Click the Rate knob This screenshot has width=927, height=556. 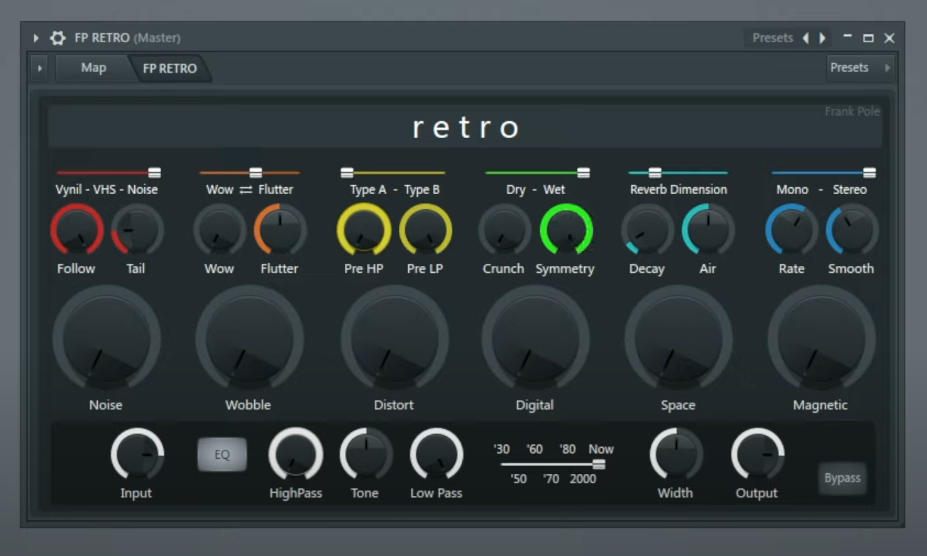(792, 229)
